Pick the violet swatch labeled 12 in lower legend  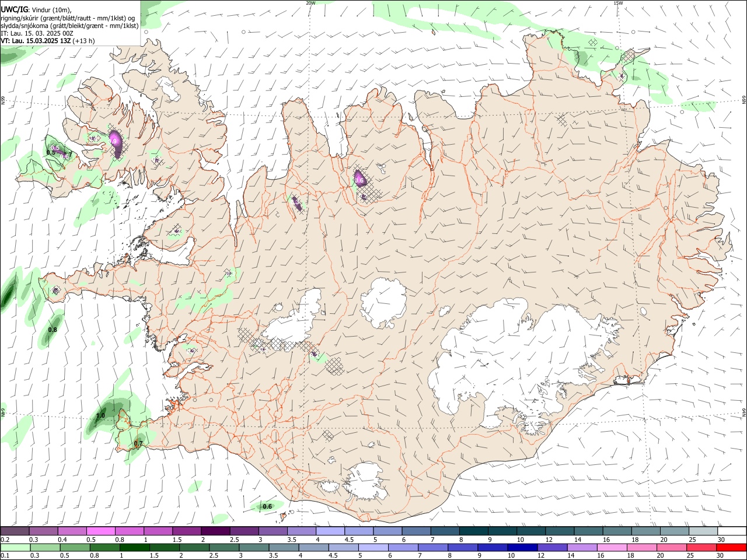click(x=552, y=548)
